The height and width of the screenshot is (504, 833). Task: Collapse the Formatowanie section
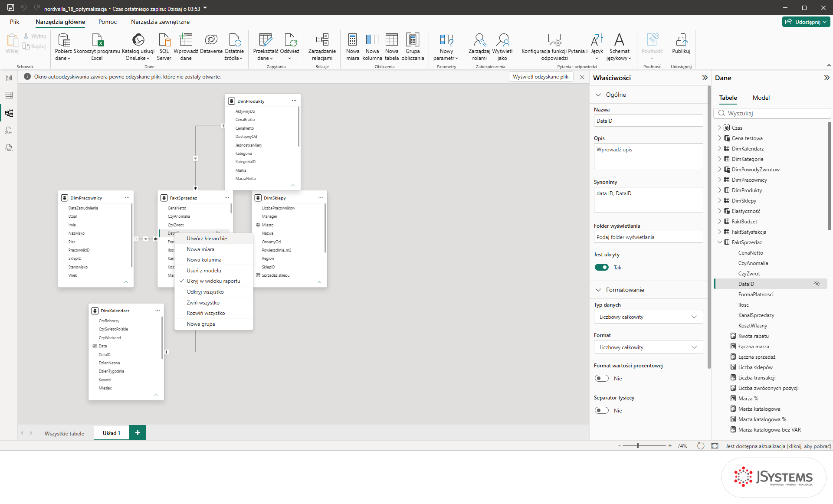[598, 290]
